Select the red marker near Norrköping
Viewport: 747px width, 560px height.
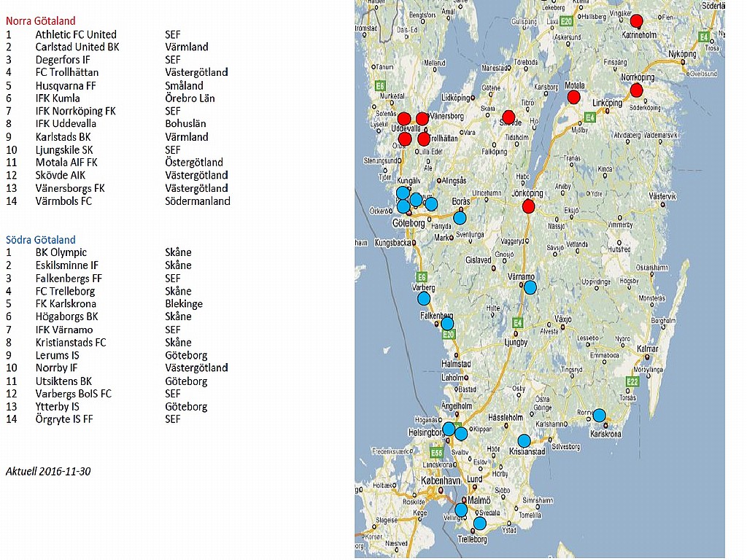[636, 90]
